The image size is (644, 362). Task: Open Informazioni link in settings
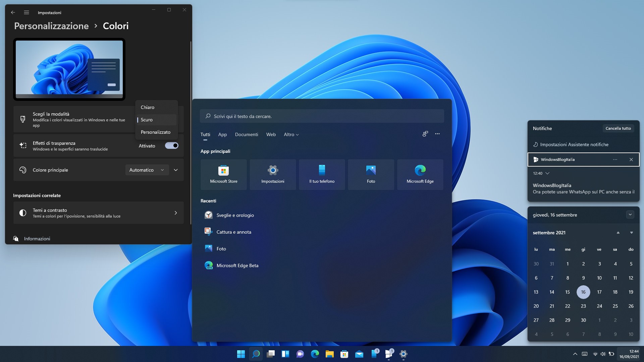point(37,239)
